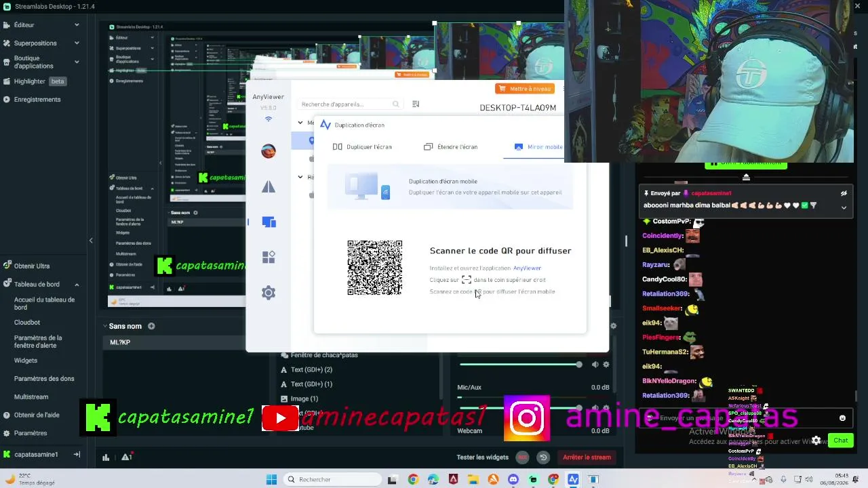
Task: Switch to the Miroir mobile tab
Action: [x=538, y=147]
